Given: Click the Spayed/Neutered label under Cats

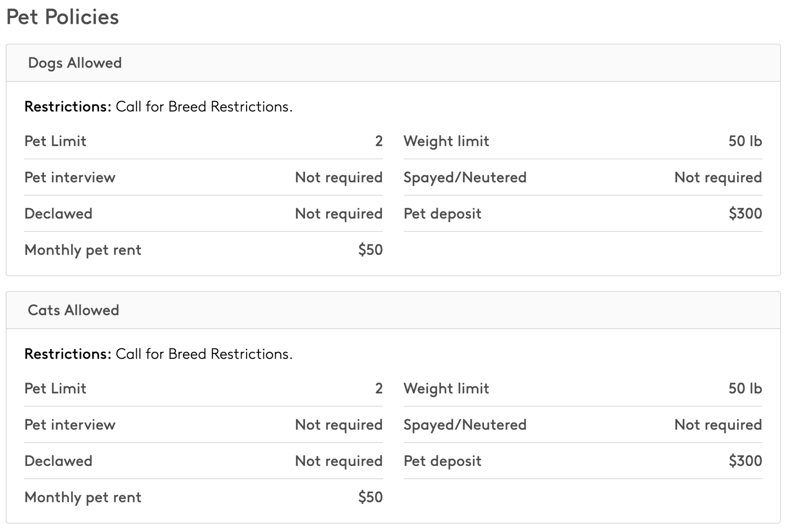Looking at the screenshot, I should [465, 424].
